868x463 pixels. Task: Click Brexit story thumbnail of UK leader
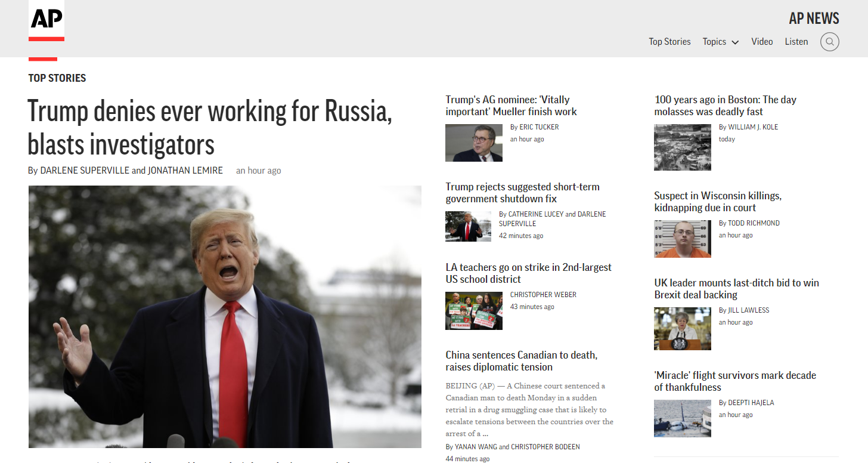pyautogui.click(x=683, y=329)
